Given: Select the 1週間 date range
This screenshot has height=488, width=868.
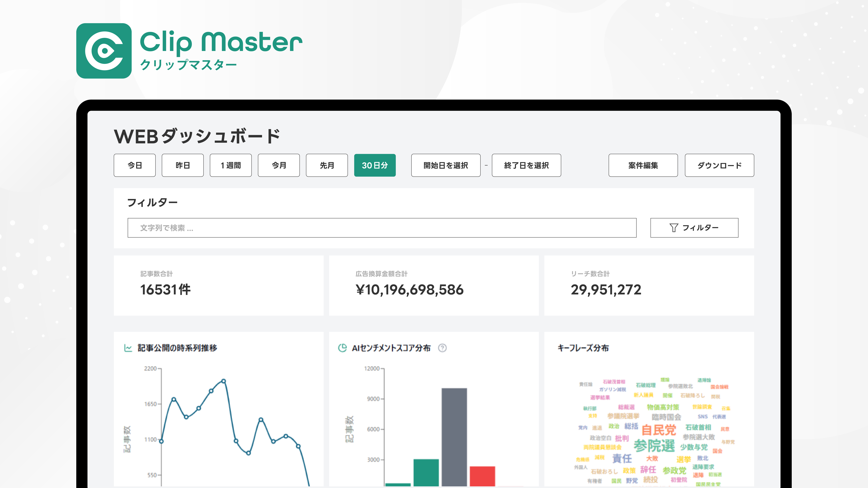Looking at the screenshot, I should pos(231,165).
